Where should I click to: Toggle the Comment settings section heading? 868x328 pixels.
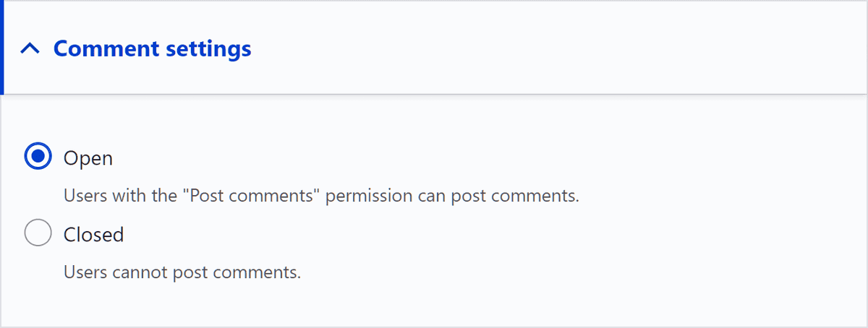click(x=152, y=49)
